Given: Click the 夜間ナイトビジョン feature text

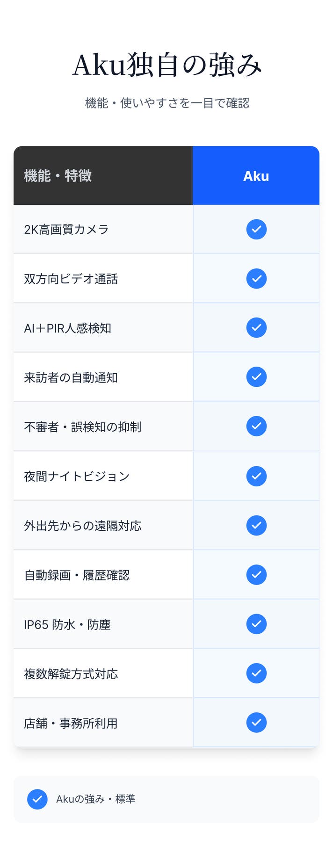Looking at the screenshot, I should point(77,476).
